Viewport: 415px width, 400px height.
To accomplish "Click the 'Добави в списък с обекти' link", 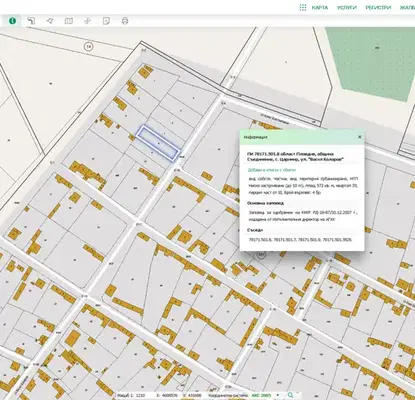I will (272, 170).
